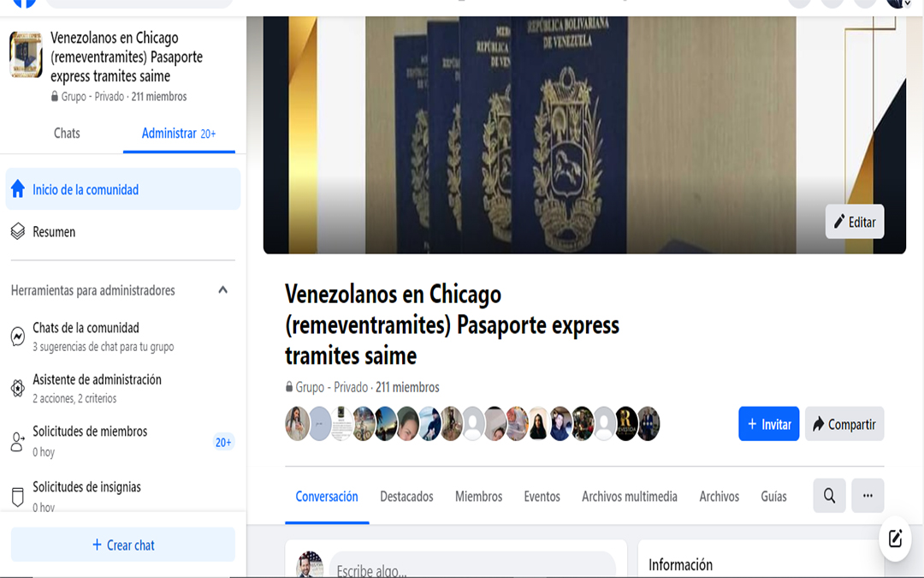Viewport: 924px width, 578px height.
Task: Click the home icon for Inicio de la comunidad
Action: tap(18, 188)
